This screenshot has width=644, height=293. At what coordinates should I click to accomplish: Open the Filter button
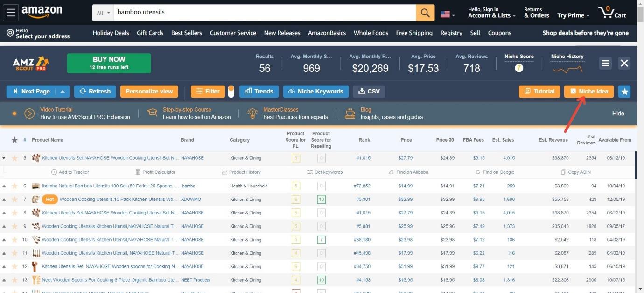click(208, 92)
